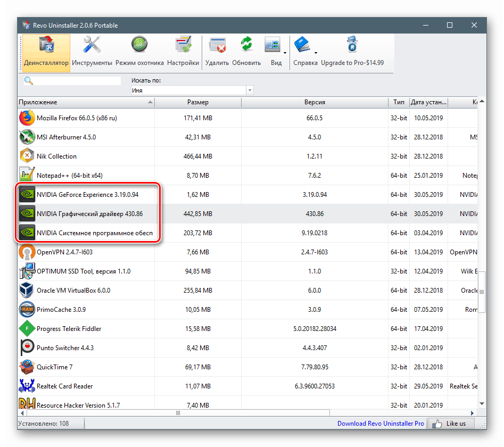Maximize the Revo Uninstaller window

point(450,25)
